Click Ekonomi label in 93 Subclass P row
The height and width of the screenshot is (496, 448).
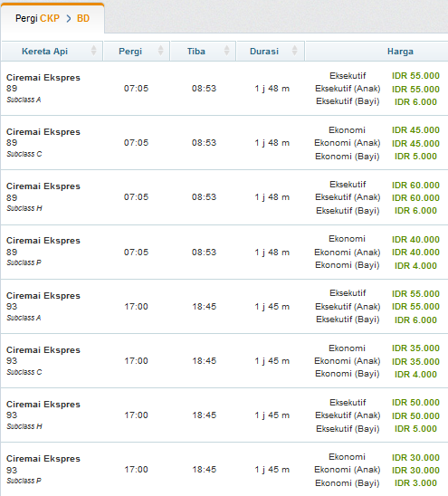pyautogui.click(x=347, y=457)
